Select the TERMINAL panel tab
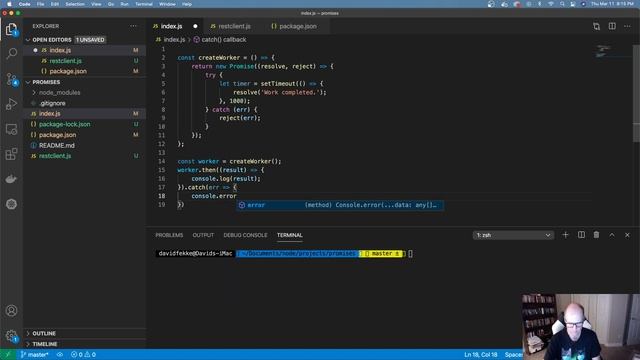 [x=289, y=235]
